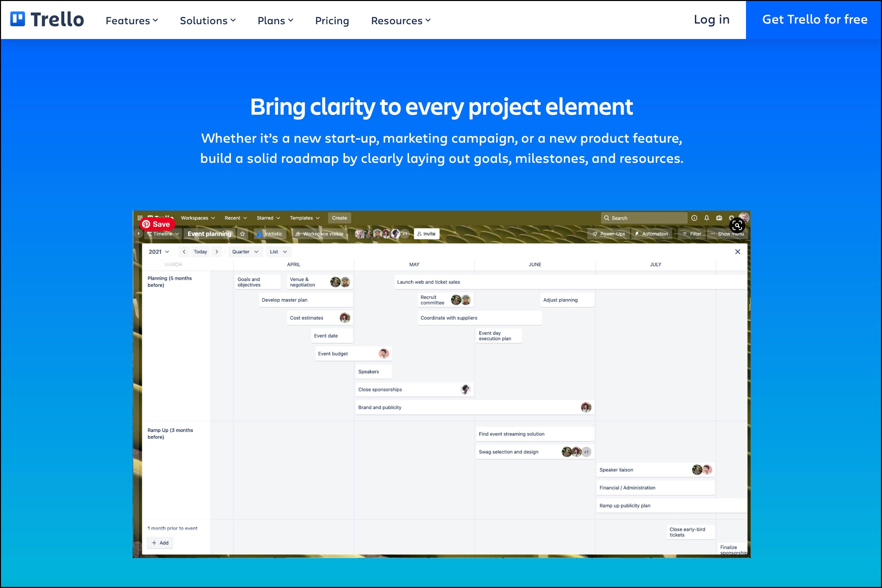Image resolution: width=882 pixels, height=588 pixels.
Task: Open the Adjust planning card
Action: coord(567,300)
